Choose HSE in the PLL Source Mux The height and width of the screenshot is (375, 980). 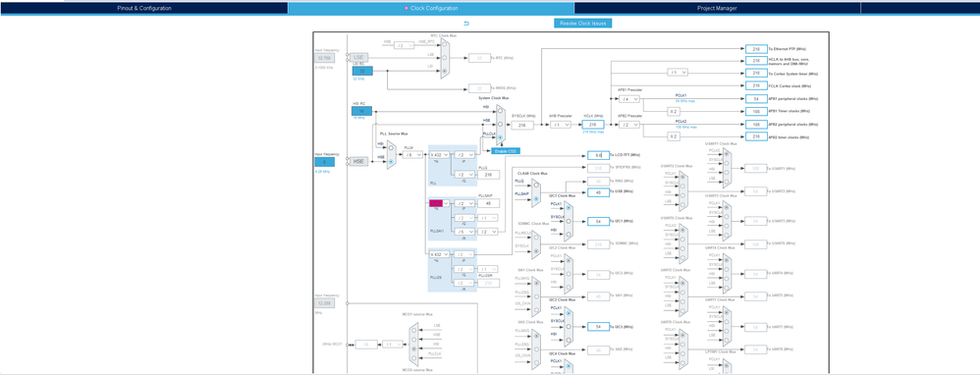pyautogui.click(x=391, y=161)
